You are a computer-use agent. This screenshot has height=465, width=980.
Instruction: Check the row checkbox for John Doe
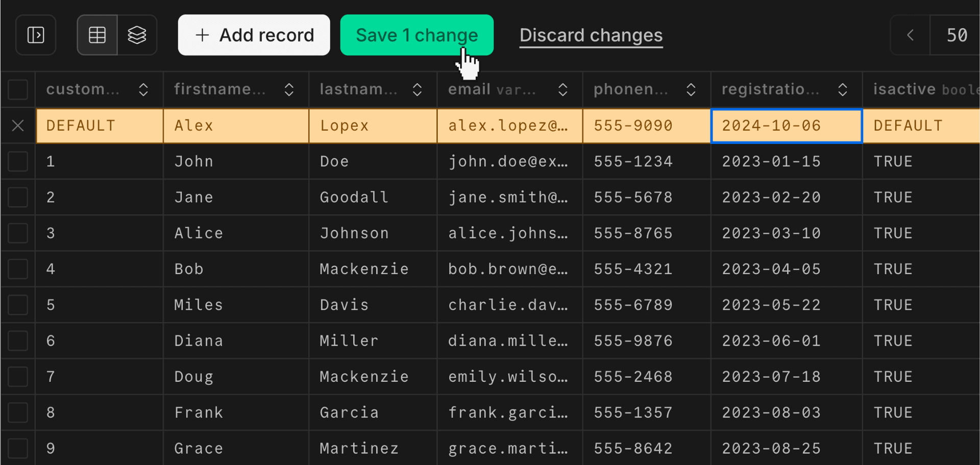[18, 161]
